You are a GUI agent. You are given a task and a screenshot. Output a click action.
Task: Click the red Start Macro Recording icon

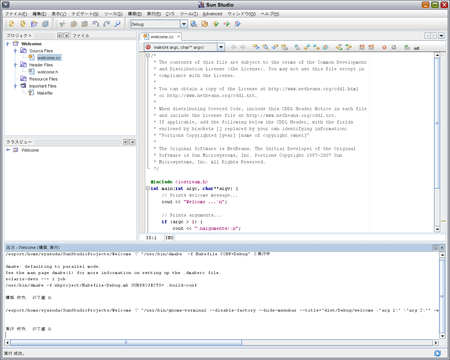pos(384,47)
